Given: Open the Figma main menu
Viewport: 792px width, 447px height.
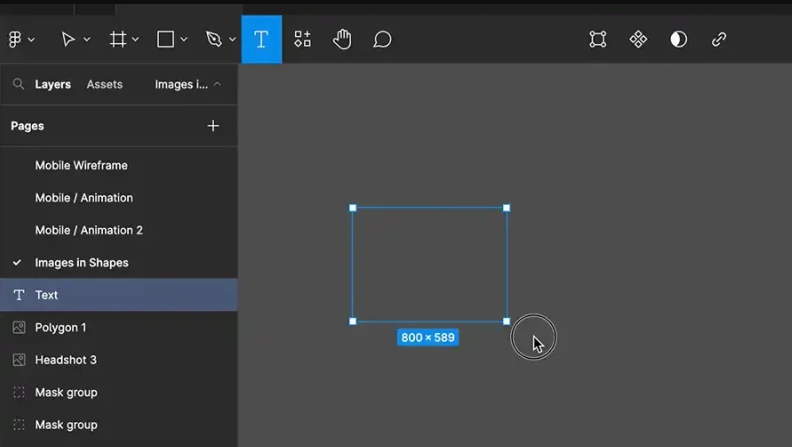Looking at the screenshot, I should [x=16, y=39].
